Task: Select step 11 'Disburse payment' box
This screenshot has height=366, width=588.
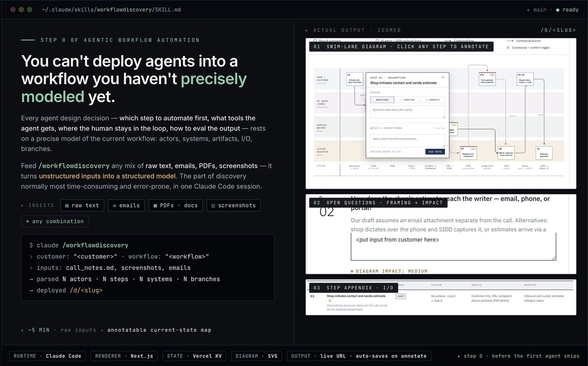Action: (544, 153)
